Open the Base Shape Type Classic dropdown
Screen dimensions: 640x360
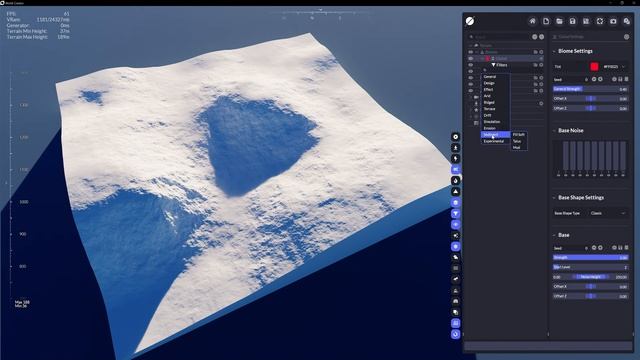[x=608, y=213]
